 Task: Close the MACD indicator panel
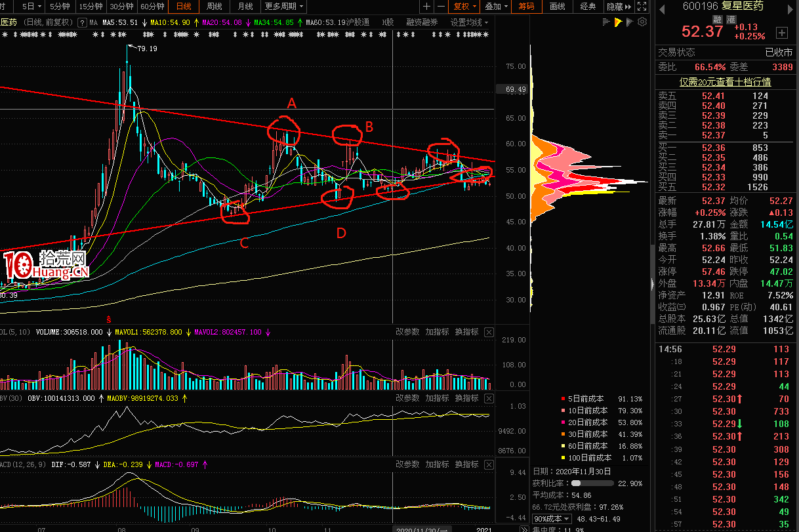tap(489, 464)
